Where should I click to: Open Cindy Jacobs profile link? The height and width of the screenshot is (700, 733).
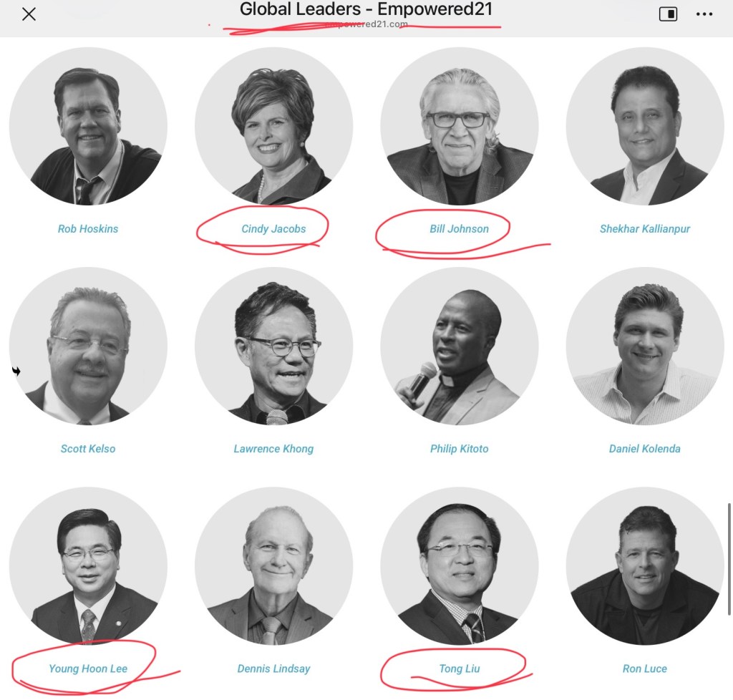point(273,228)
